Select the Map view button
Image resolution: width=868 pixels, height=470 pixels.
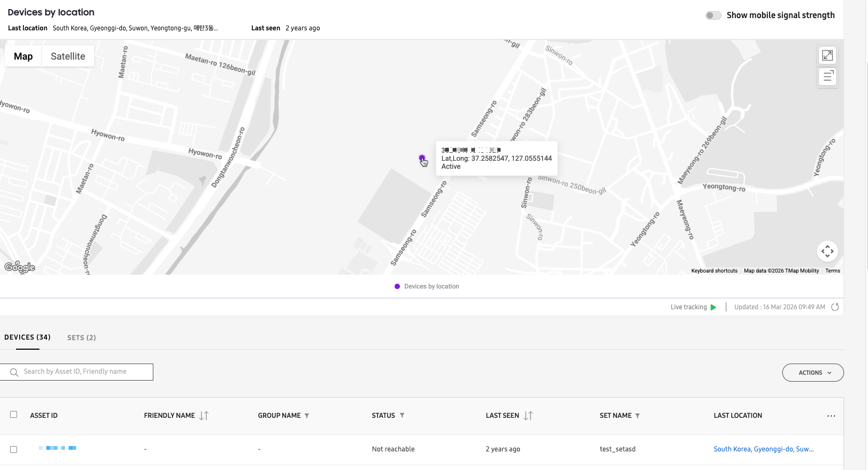[x=23, y=56]
